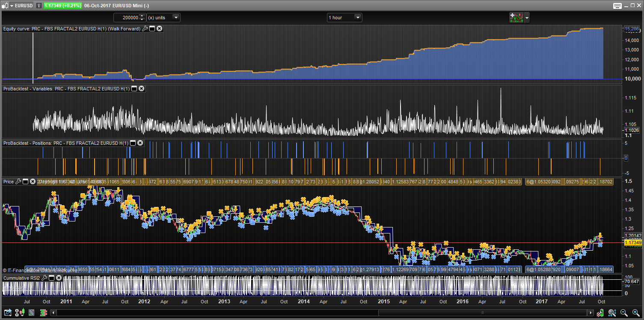Click the instrument info icon

39,6
